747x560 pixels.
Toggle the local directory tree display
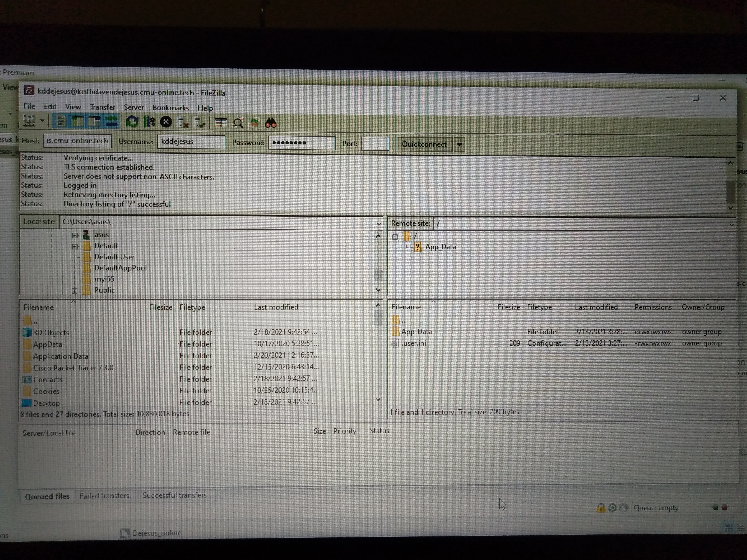click(x=78, y=121)
